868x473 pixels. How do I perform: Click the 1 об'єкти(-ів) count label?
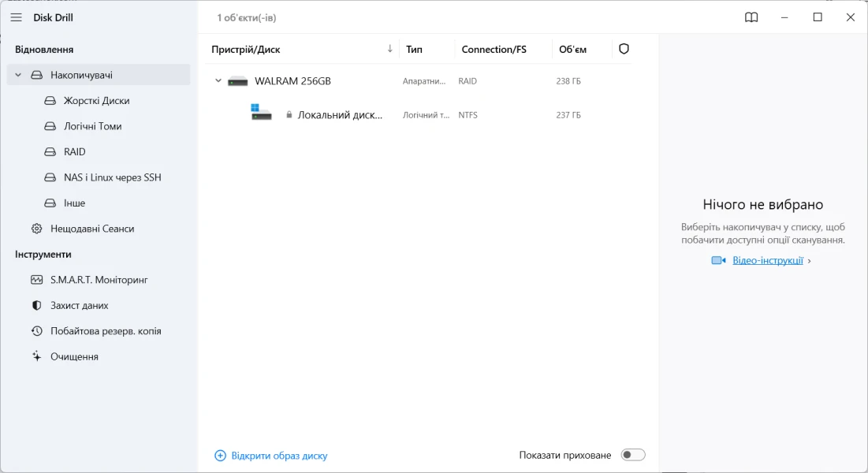point(246,17)
